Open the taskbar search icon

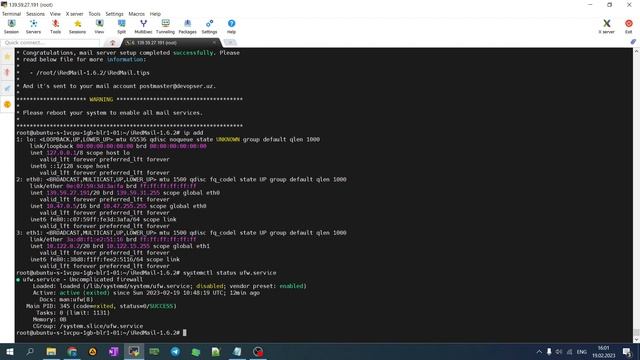tap(30, 351)
